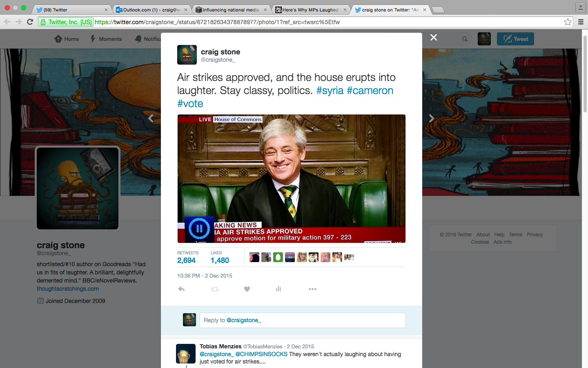Switch to Here's Why MPs Laughed tab

click(x=310, y=10)
